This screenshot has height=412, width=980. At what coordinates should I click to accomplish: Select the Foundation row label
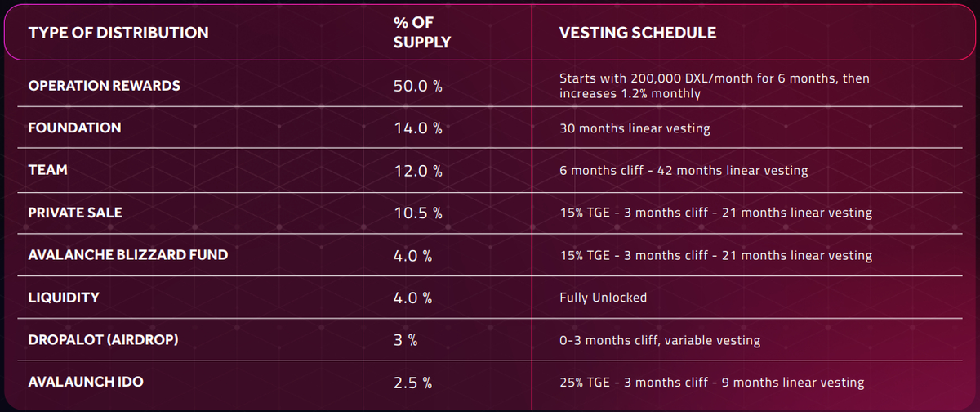[74, 128]
